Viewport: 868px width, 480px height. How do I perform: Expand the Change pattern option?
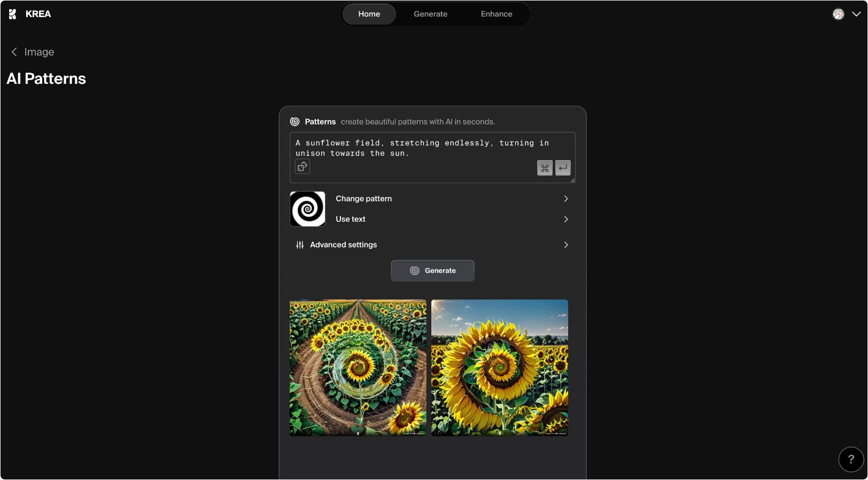tap(565, 199)
